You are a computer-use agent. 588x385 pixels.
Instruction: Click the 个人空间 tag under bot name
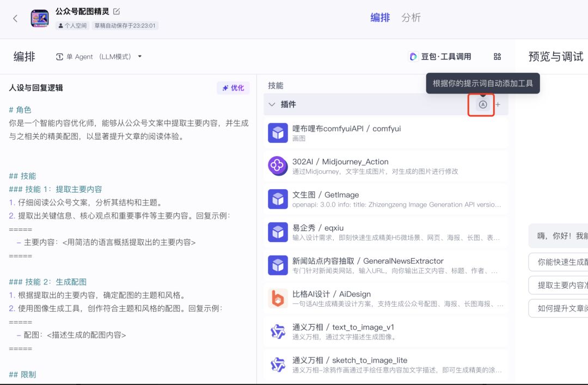72,26
